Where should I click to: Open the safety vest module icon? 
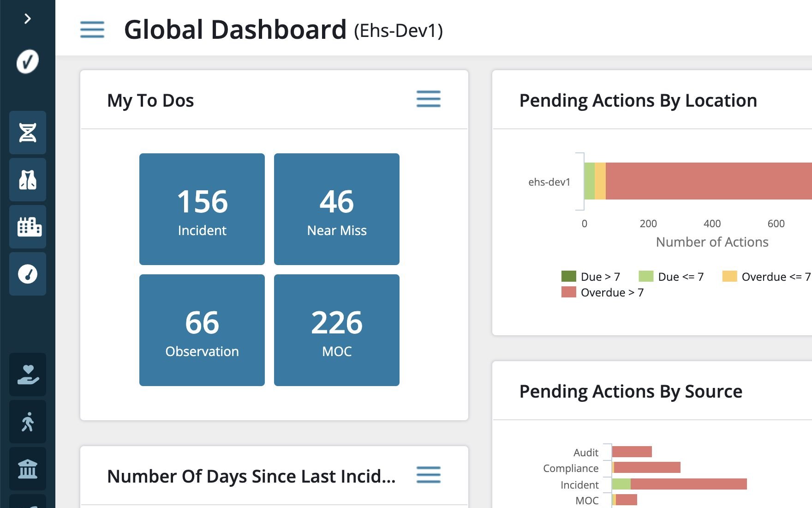[28, 180]
